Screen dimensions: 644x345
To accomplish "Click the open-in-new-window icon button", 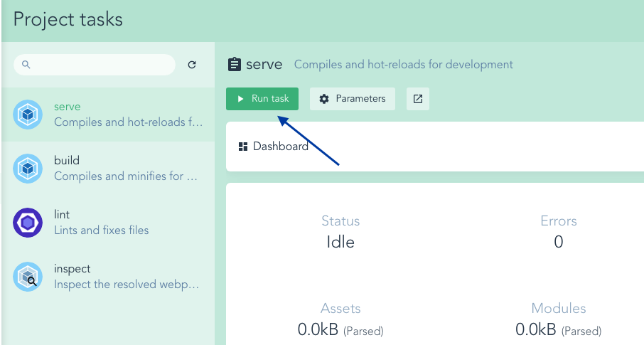I will pyautogui.click(x=418, y=99).
